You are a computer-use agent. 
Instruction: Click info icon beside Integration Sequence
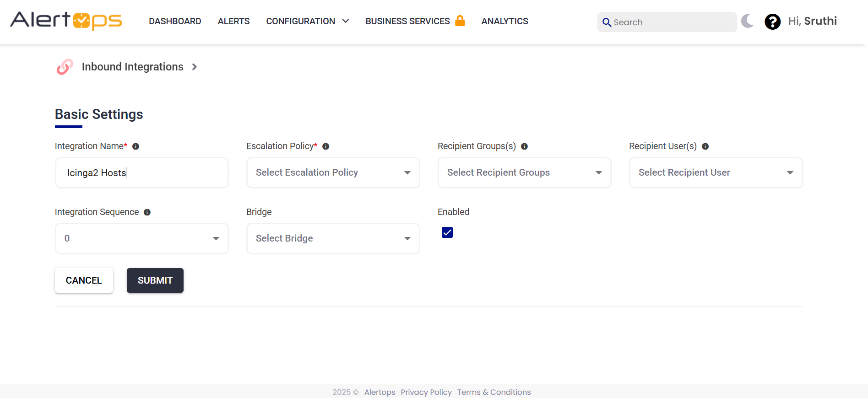pos(147,212)
